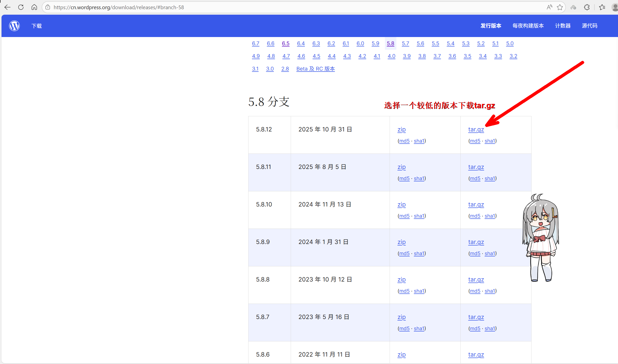Image resolution: width=618 pixels, height=364 pixels.
Task: Click the WordPress logo icon
Action: 14,26
